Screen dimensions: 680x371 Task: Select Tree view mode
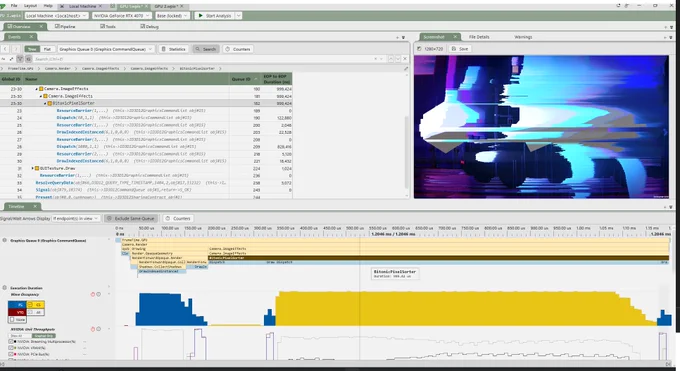coord(32,49)
